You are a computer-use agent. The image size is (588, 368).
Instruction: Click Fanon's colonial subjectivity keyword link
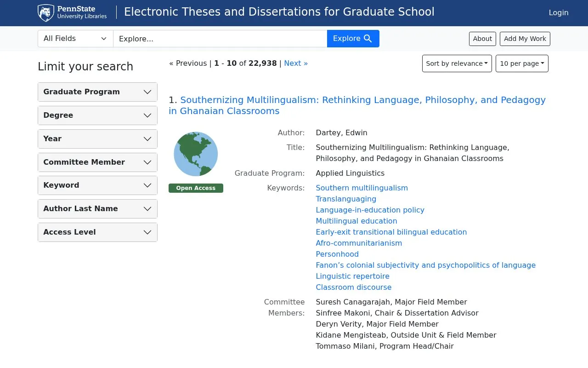click(425, 265)
